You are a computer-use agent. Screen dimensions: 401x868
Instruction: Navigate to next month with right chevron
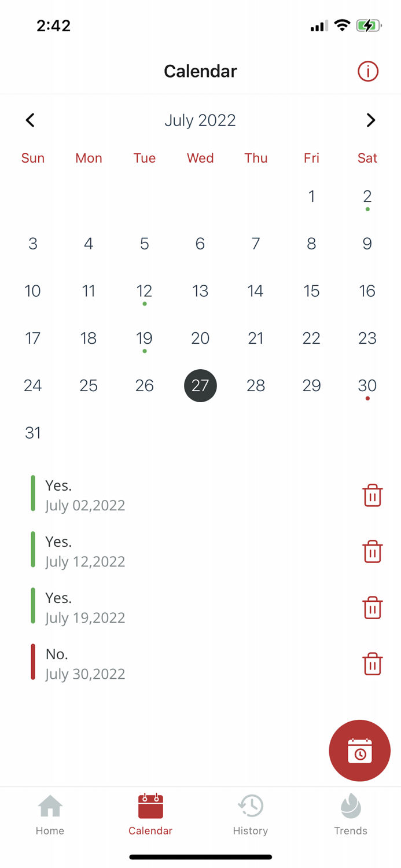click(371, 120)
